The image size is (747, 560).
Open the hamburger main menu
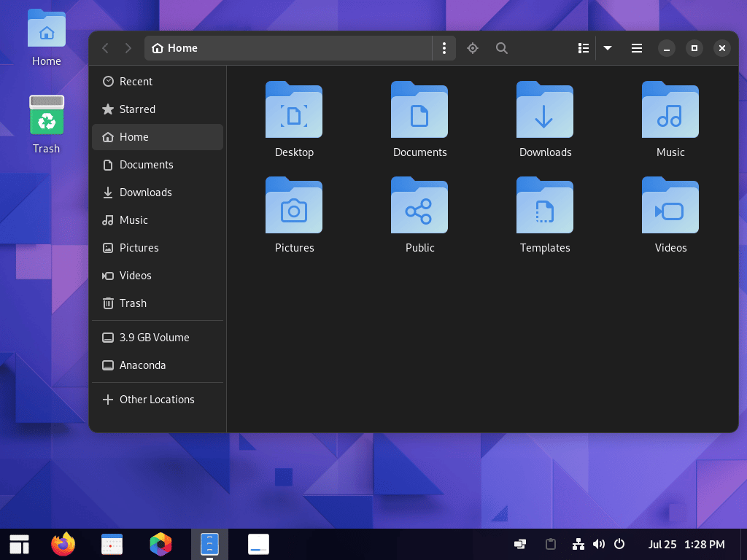(x=636, y=48)
